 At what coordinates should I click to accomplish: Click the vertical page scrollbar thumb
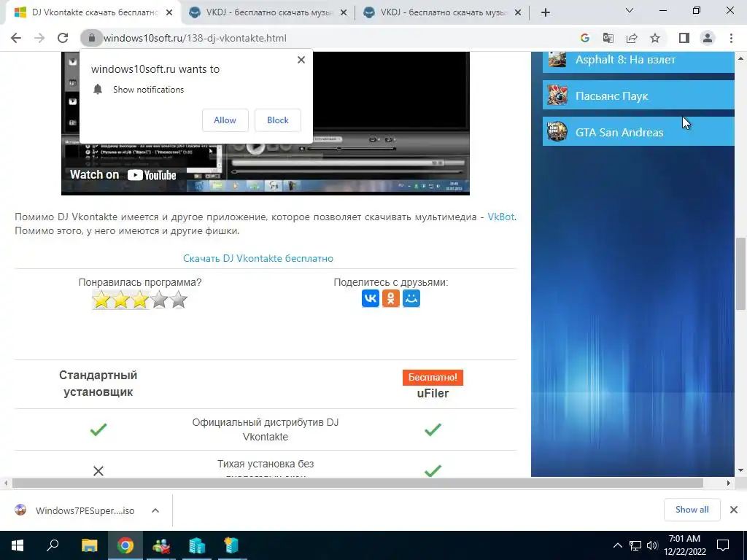[740, 273]
